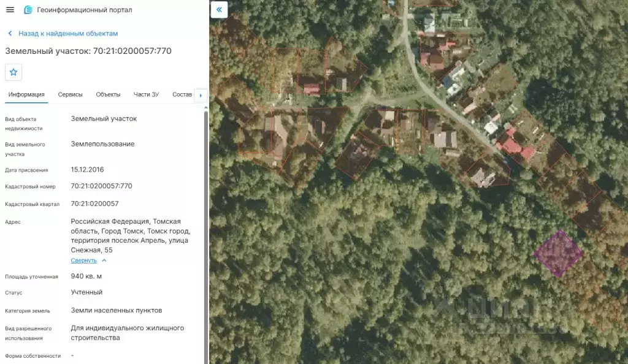Image resolution: width=628 pixels, height=364 pixels.
Task: Go back using the left chevron arrow
Action: point(10,34)
